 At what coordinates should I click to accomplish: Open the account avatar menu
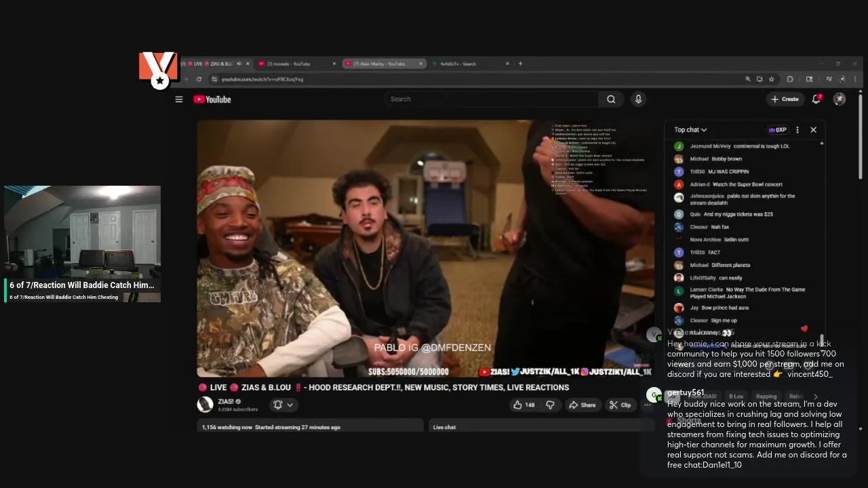pos(840,99)
